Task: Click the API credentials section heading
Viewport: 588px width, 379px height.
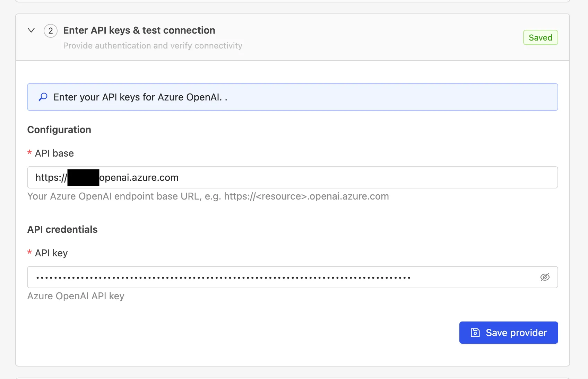Action: point(62,229)
